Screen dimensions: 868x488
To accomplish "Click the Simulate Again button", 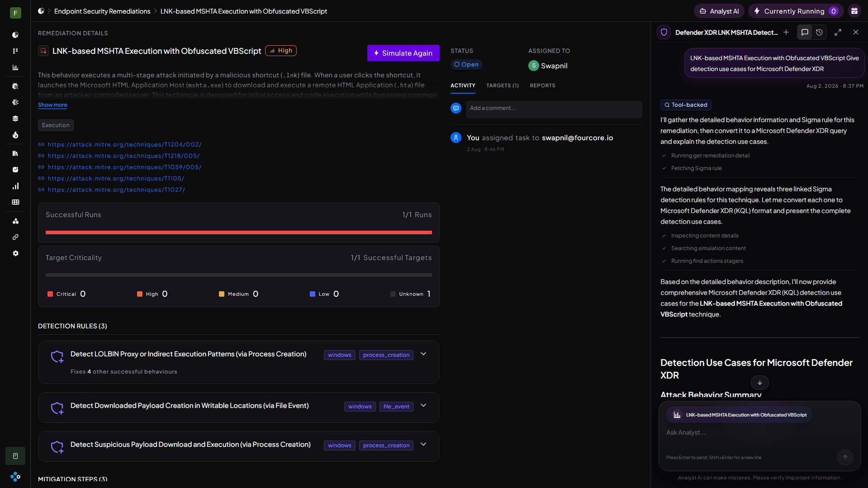I will click(x=403, y=53).
